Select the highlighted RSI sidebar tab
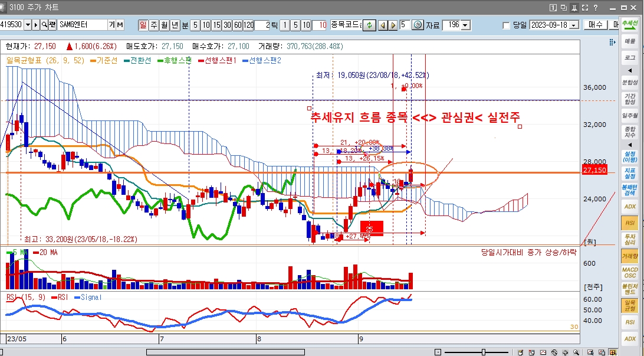644x356 pixels. (630, 223)
